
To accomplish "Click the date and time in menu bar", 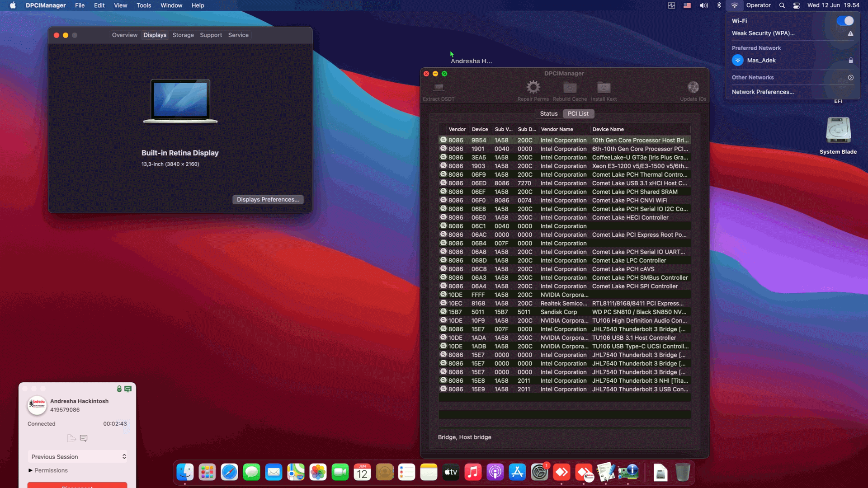I will click(833, 5).
